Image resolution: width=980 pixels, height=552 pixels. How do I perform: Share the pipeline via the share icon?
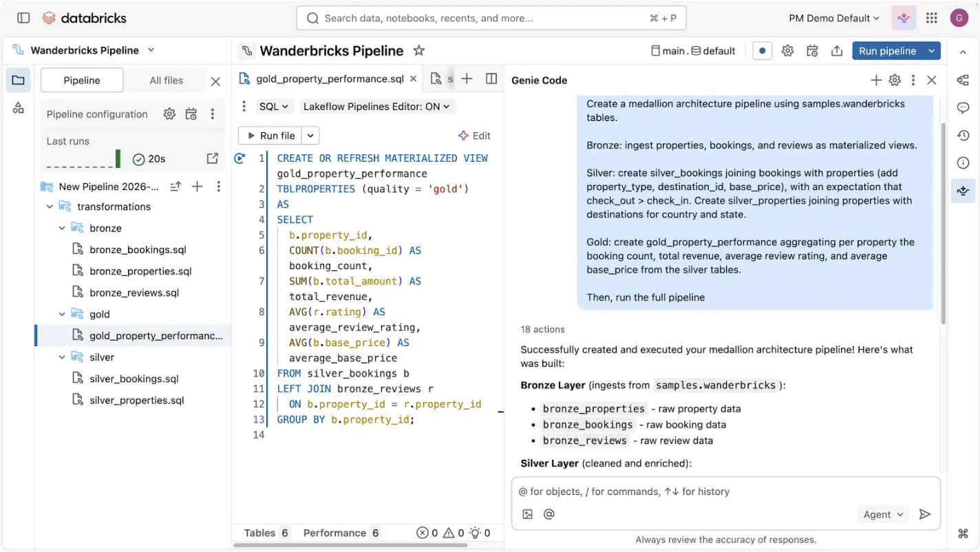(x=836, y=50)
